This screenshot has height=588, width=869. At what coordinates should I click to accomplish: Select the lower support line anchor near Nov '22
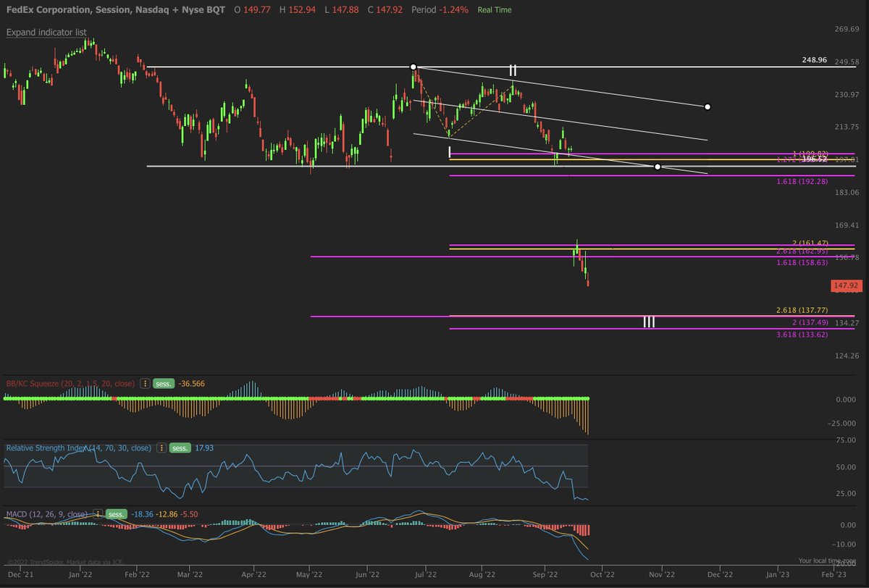coord(657,167)
